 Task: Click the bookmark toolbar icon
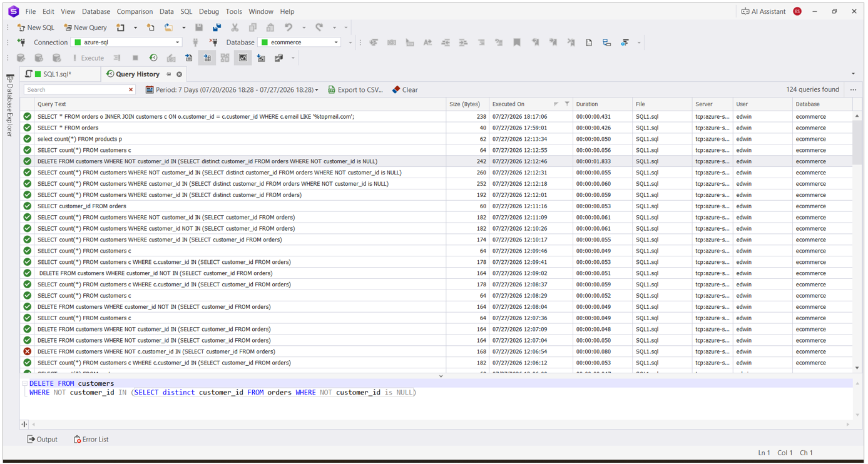[517, 43]
